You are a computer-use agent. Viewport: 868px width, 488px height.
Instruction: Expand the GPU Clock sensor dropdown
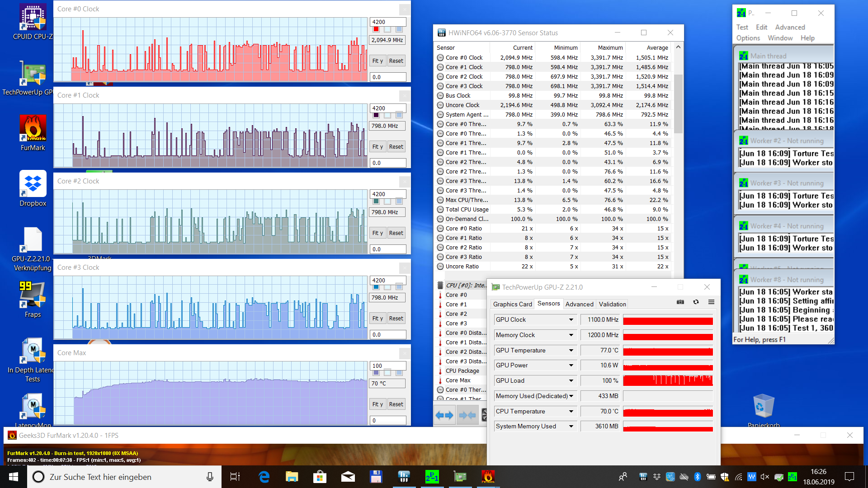pos(571,320)
